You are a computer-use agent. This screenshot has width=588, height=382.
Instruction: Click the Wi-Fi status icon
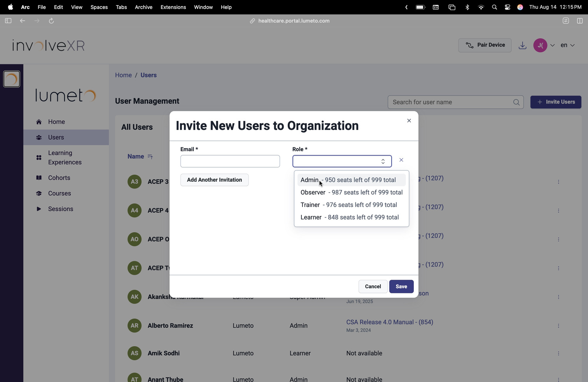tap(481, 7)
